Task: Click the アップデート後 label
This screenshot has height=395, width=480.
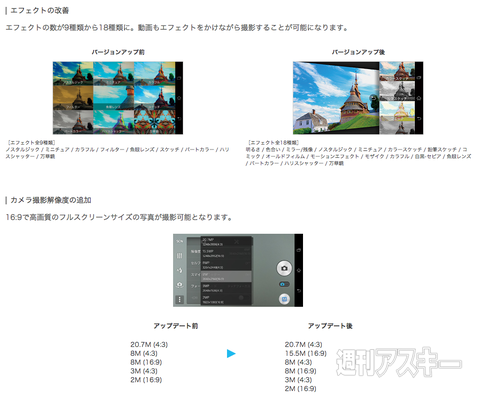Action: (x=330, y=326)
